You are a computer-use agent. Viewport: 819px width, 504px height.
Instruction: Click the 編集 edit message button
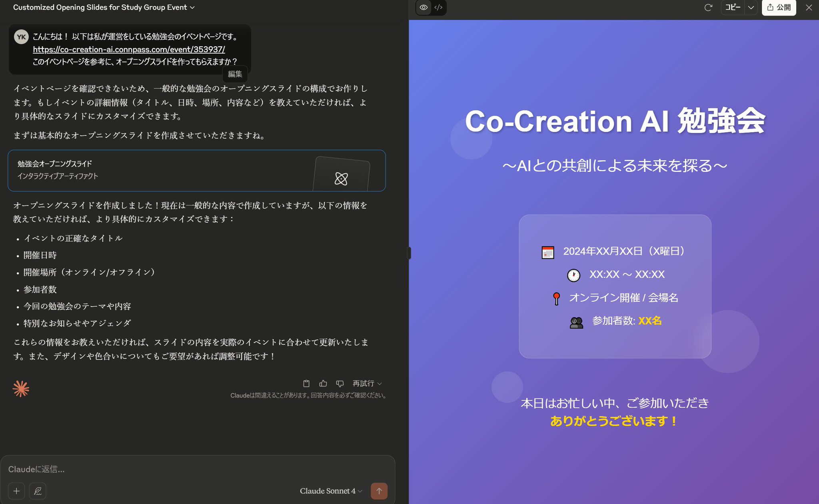235,74
